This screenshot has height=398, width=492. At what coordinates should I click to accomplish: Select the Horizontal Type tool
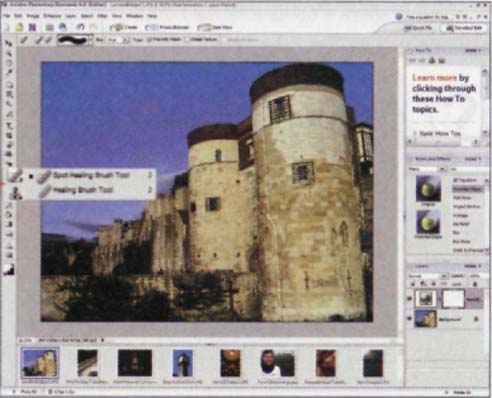9,126
